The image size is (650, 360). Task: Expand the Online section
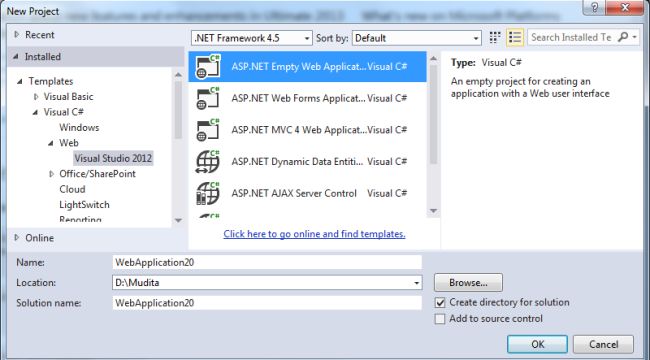point(17,238)
